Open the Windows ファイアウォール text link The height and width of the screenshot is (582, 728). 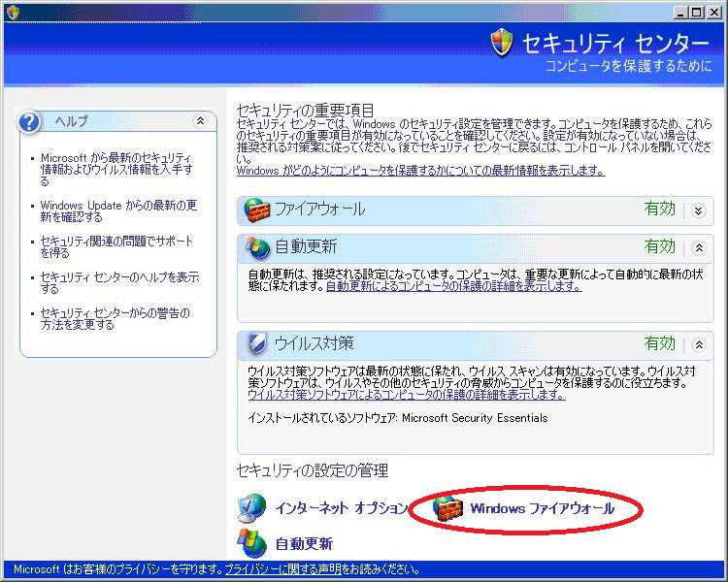pyautogui.click(x=543, y=508)
